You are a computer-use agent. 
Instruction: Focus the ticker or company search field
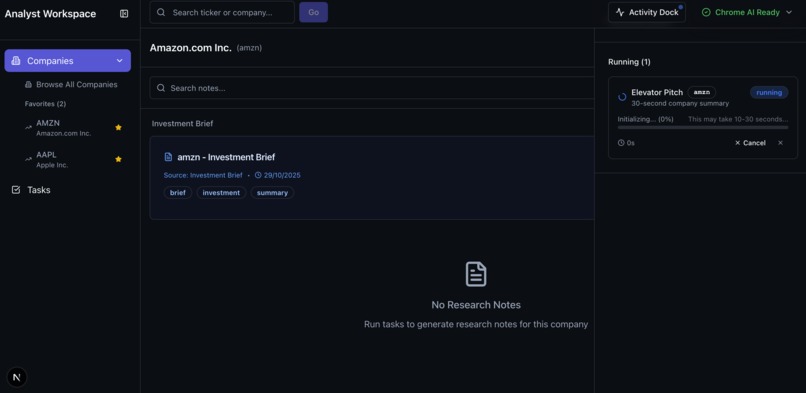point(222,12)
